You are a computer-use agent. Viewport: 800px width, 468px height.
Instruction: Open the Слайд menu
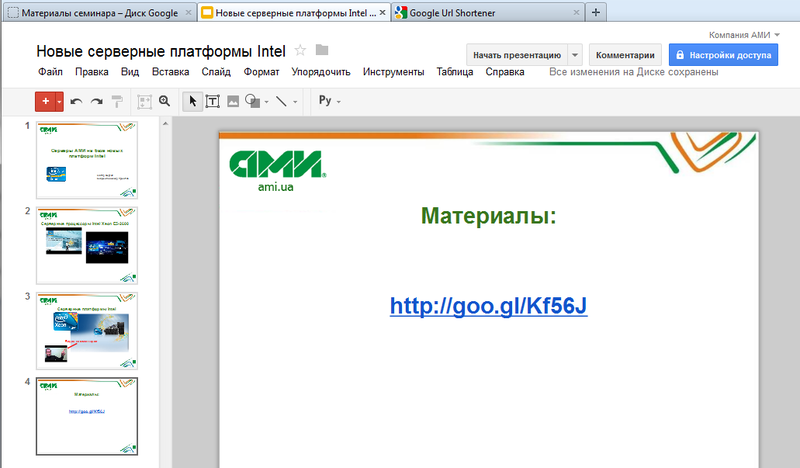click(x=216, y=72)
